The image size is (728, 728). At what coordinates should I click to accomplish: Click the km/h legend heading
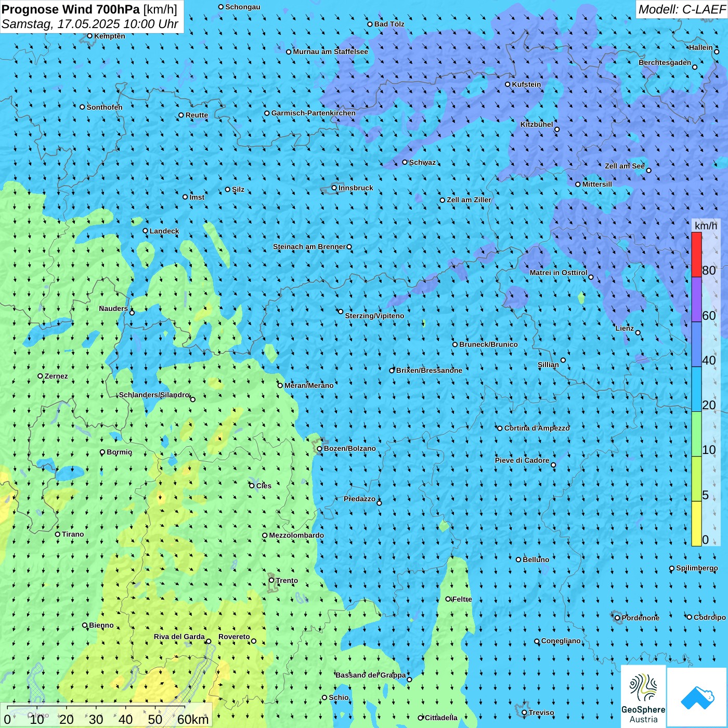(x=706, y=225)
